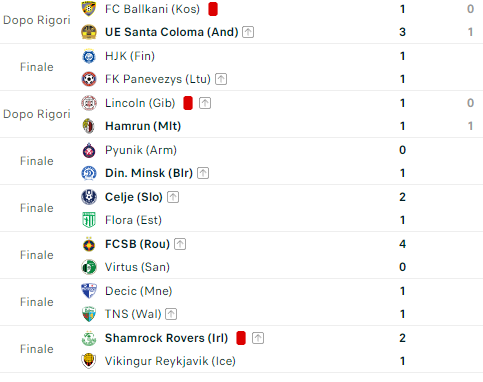The image size is (483, 382).
Task: Click the Celje advancing arrow icon
Action: point(173,197)
